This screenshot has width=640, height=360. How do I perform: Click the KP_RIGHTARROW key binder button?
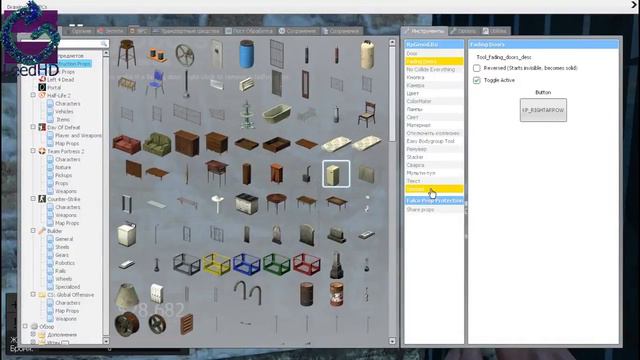543,110
